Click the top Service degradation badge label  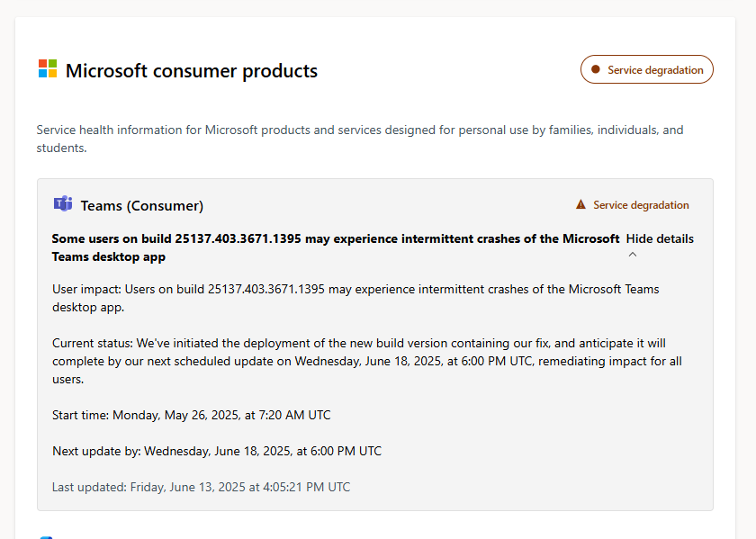tap(654, 69)
